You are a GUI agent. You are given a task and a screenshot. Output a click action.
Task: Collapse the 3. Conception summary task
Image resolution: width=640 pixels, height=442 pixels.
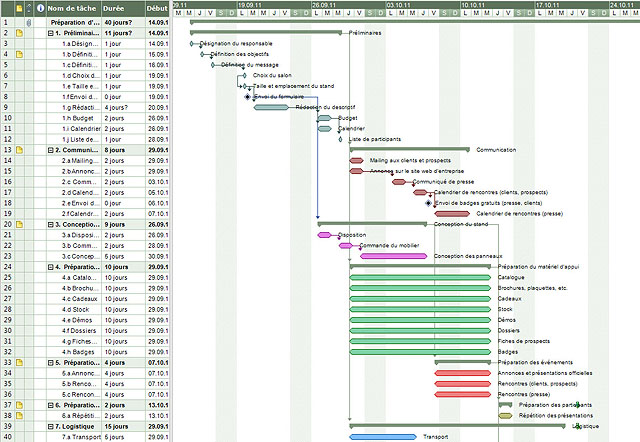(x=51, y=225)
